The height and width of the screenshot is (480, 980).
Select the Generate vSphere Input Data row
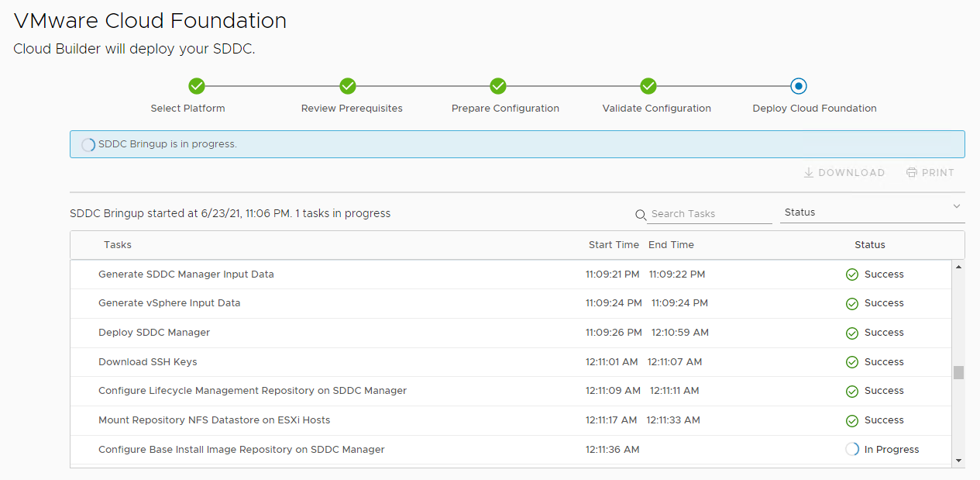511,303
